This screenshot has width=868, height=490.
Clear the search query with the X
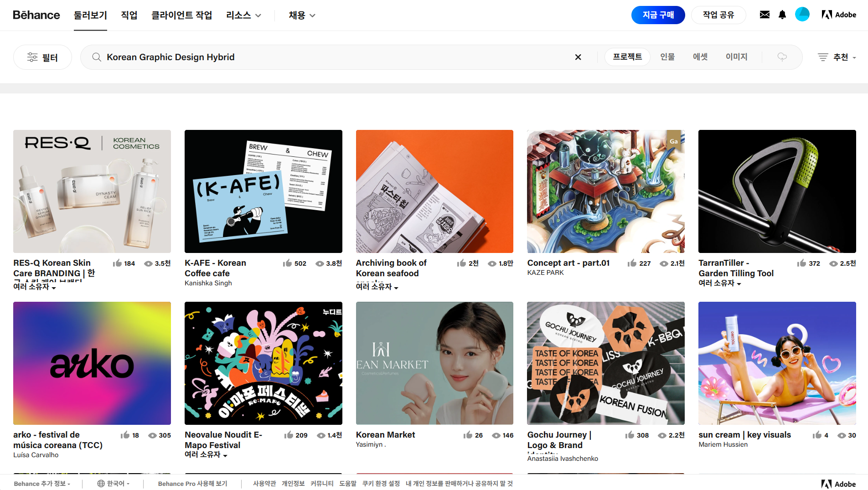coord(578,57)
